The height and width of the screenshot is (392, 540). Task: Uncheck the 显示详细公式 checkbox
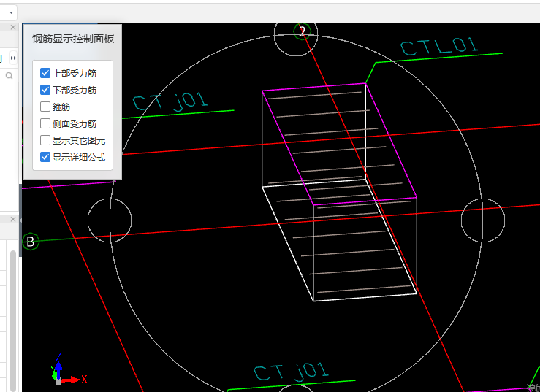(45, 157)
